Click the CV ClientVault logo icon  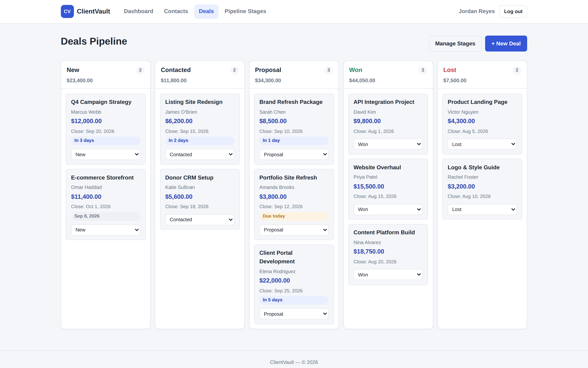click(x=67, y=11)
